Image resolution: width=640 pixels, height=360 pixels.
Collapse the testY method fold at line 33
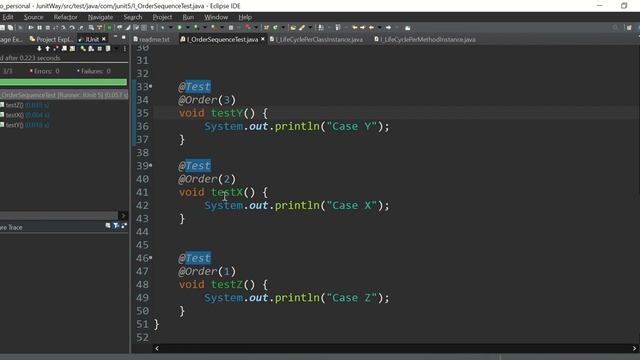coord(151,86)
